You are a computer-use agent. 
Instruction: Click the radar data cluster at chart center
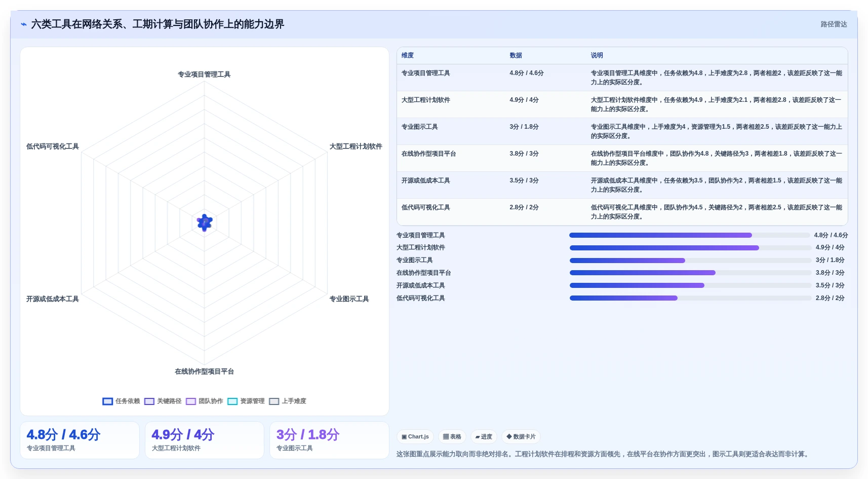click(205, 223)
